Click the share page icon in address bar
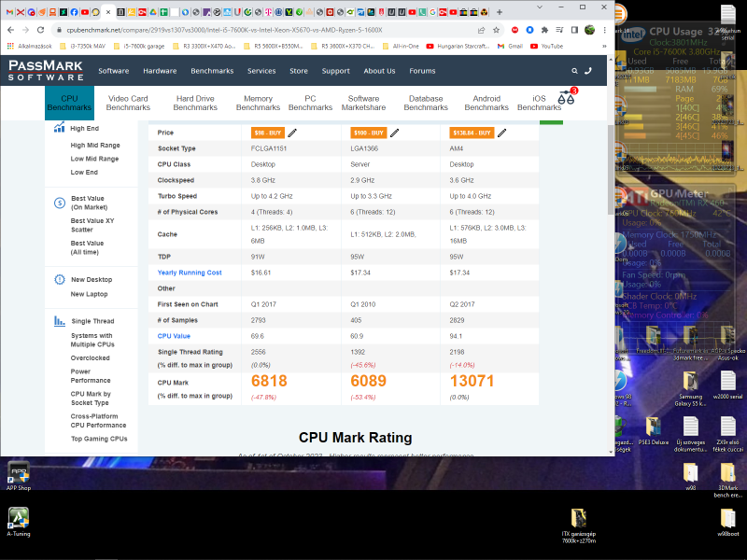This screenshot has height=560, width=747. [482, 30]
